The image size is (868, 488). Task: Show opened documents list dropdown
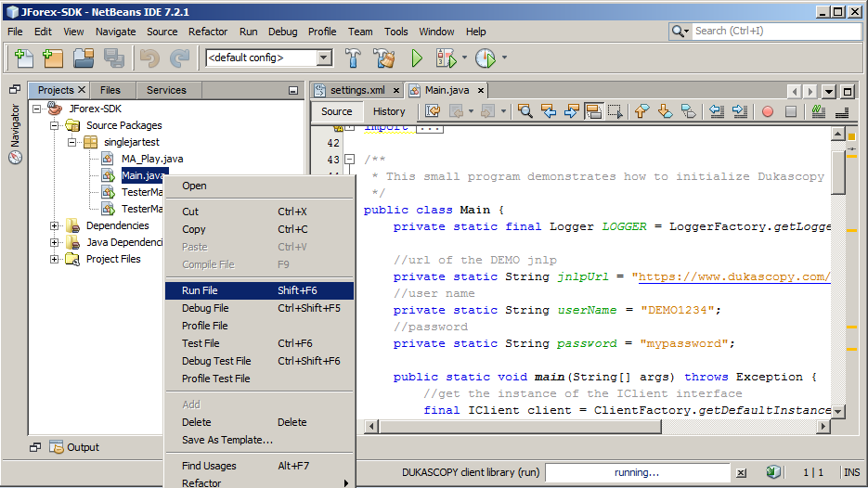point(829,91)
